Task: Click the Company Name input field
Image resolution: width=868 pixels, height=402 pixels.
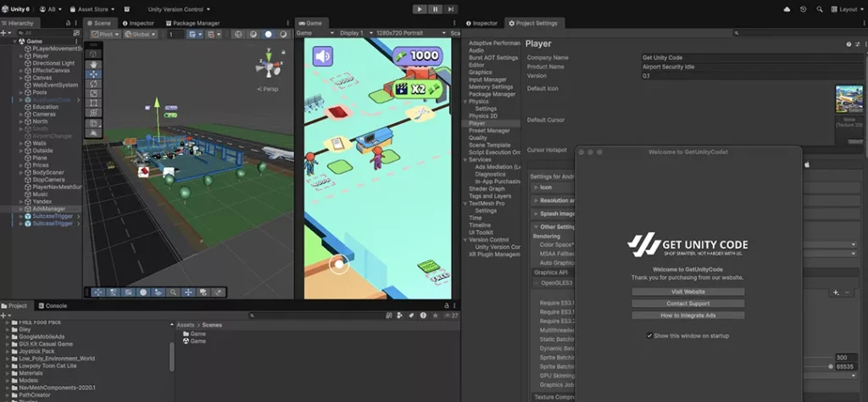Action: tap(751, 58)
